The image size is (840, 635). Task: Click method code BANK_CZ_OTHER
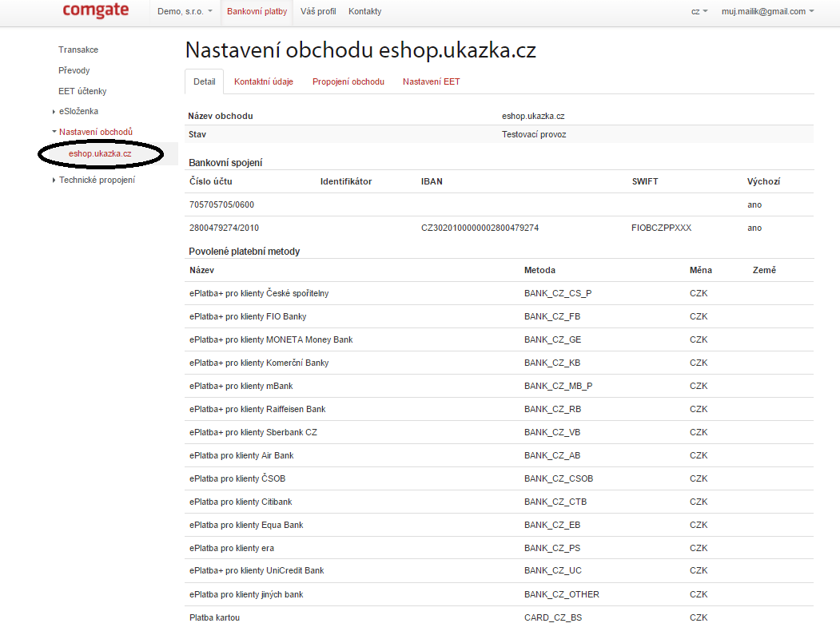click(x=561, y=595)
